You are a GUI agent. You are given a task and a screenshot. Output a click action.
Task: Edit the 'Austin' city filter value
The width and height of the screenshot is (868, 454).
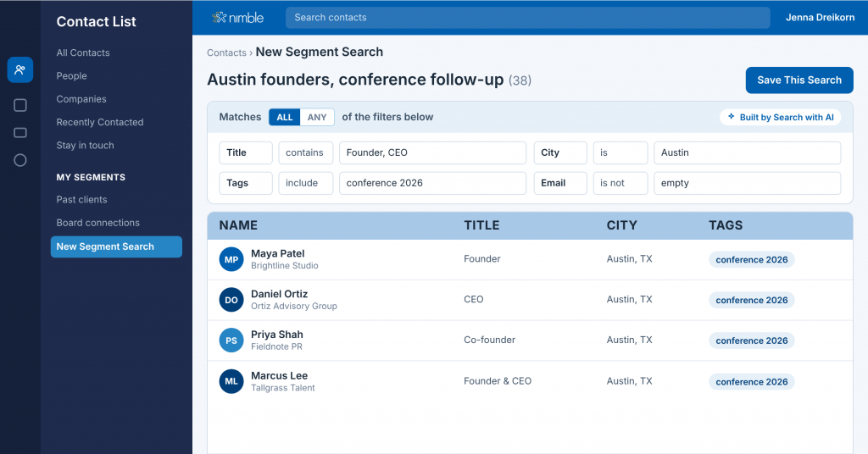coord(748,152)
